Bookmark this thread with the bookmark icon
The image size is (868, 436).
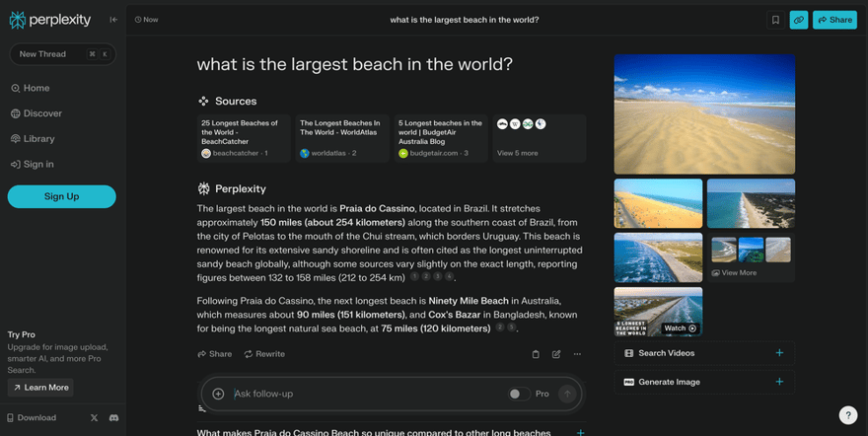coord(775,20)
